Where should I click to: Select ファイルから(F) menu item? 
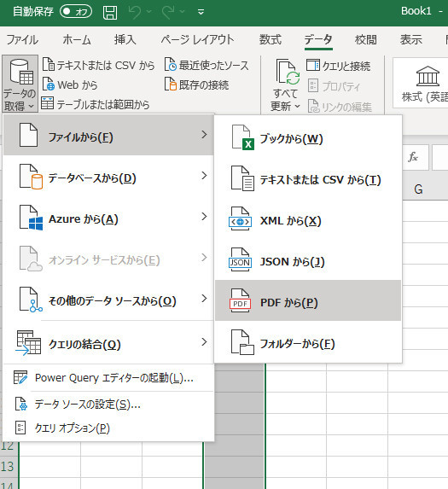[108, 135]
